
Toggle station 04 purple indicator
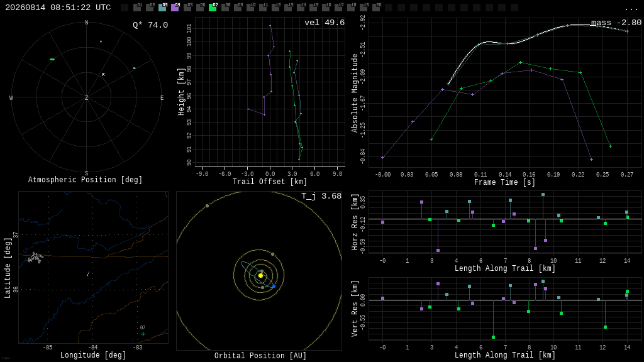click(x=175, y=8)
